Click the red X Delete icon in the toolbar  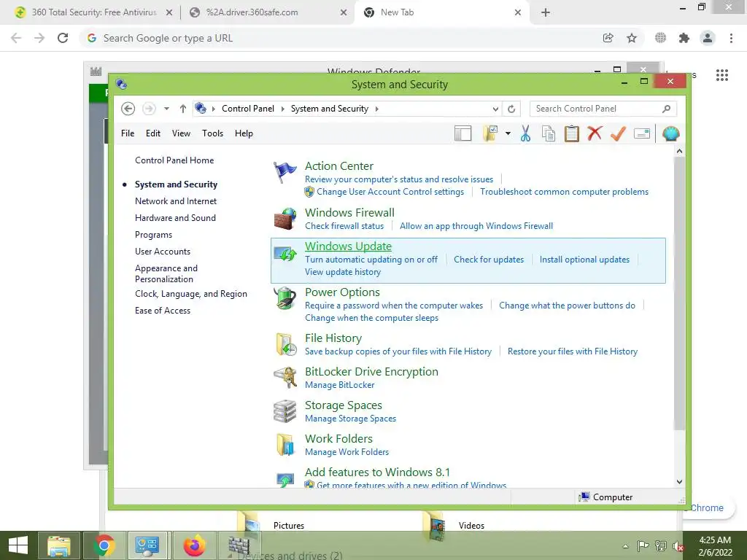click(595, 133)
